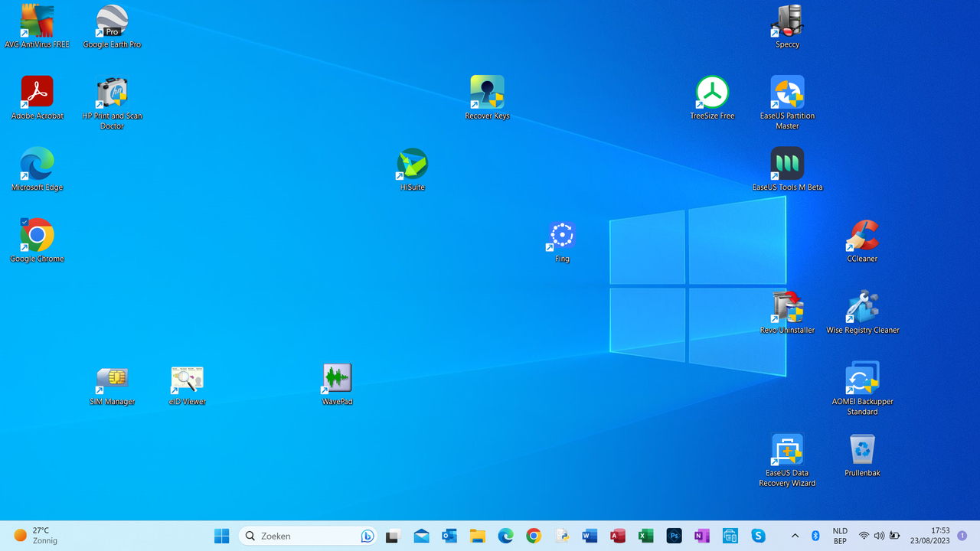Open File Explorer from the taskbar

[x=478, y=536]
